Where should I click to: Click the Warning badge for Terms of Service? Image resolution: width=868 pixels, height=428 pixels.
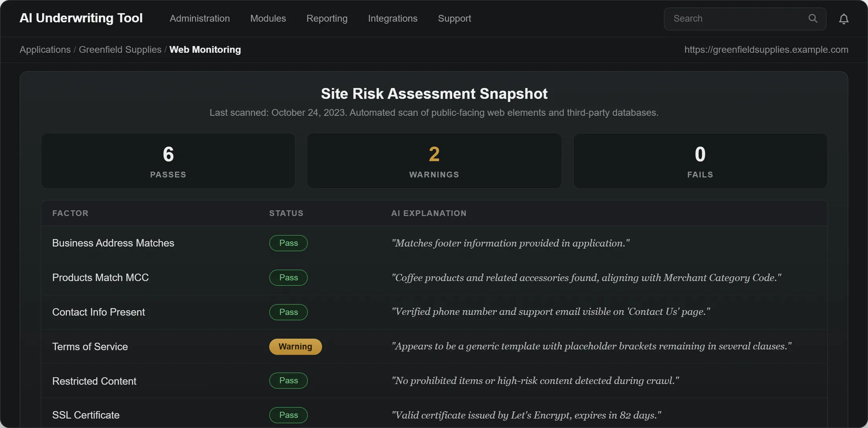click(x=295, y=347)
